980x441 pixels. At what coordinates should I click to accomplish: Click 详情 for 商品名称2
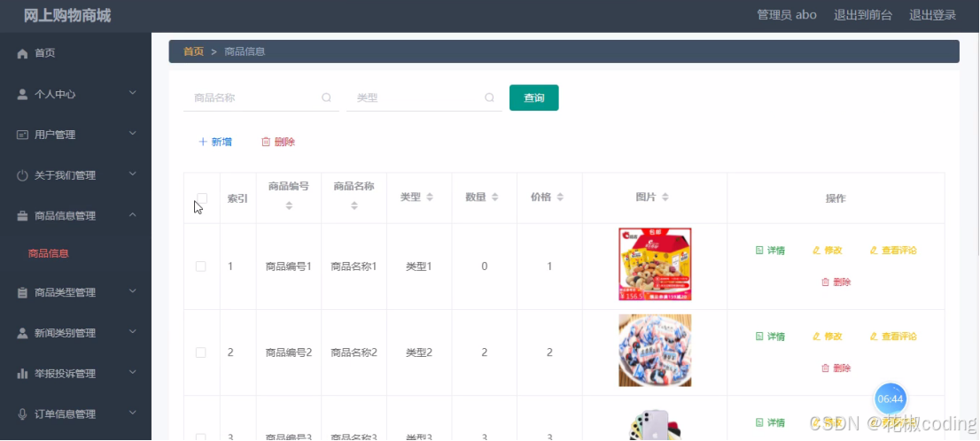770,337
